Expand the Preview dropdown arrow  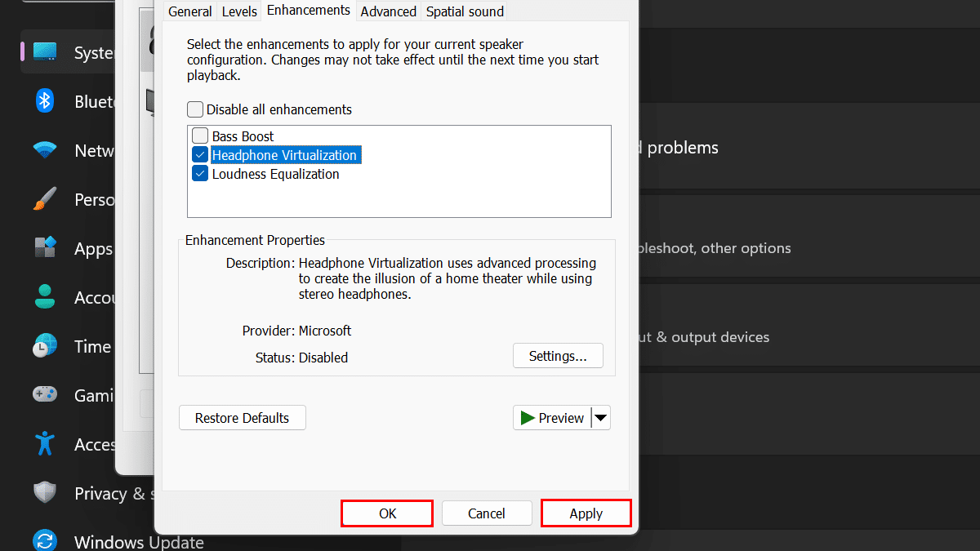601,418
